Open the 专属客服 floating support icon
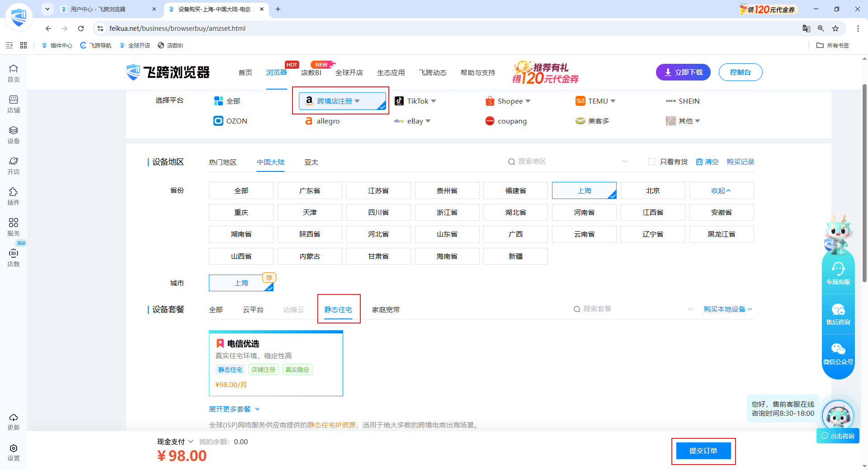868x470 pixels. click(838, 274)
